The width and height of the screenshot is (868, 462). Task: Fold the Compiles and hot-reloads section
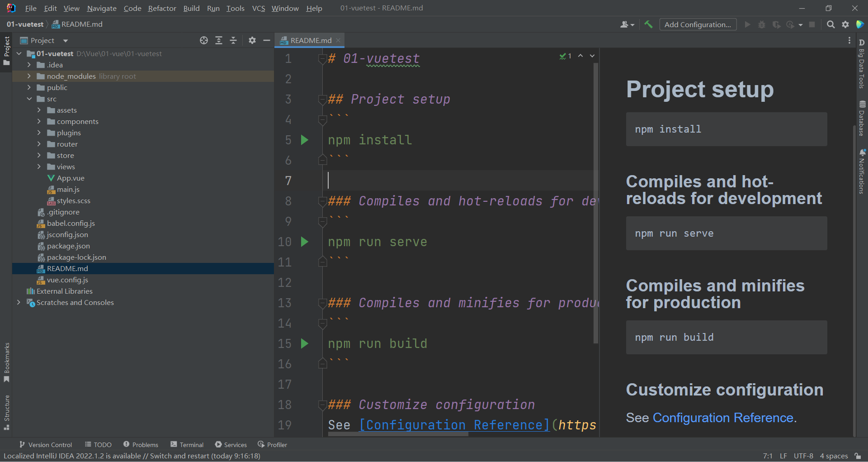[322, 201]
